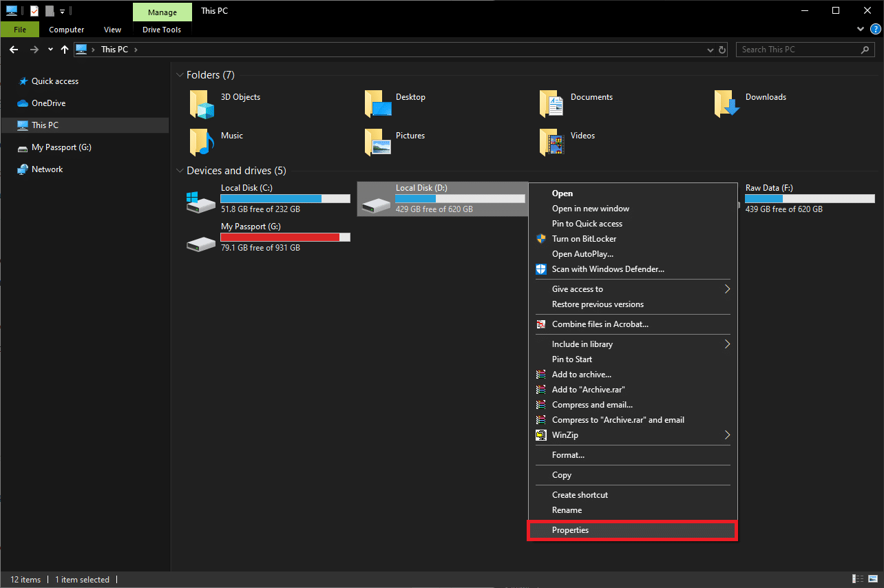Screen dimensions: 884x588
Task: Select Quick access in navigation pane
Action: coord(54,81)
